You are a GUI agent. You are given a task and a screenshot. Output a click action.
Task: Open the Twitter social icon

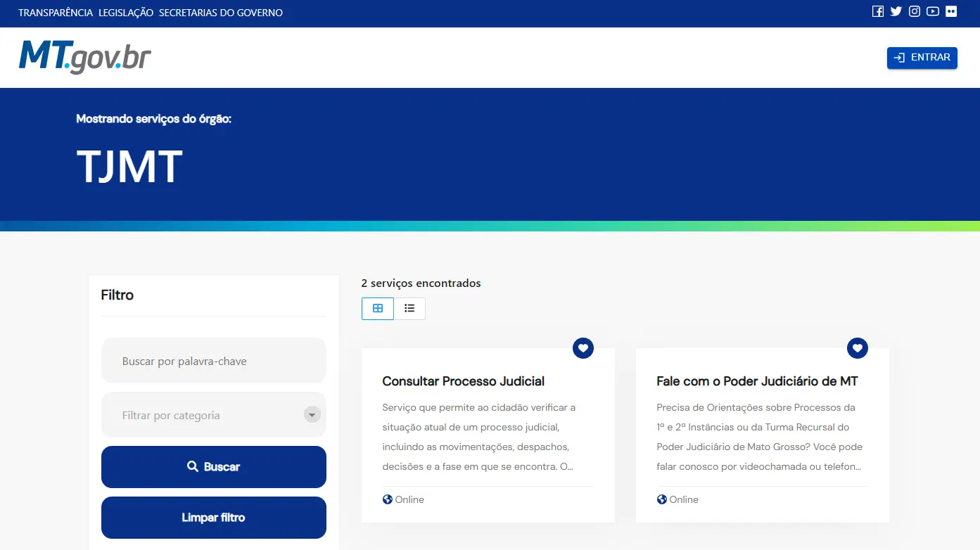pyautogui.click(x=896, y=11)
